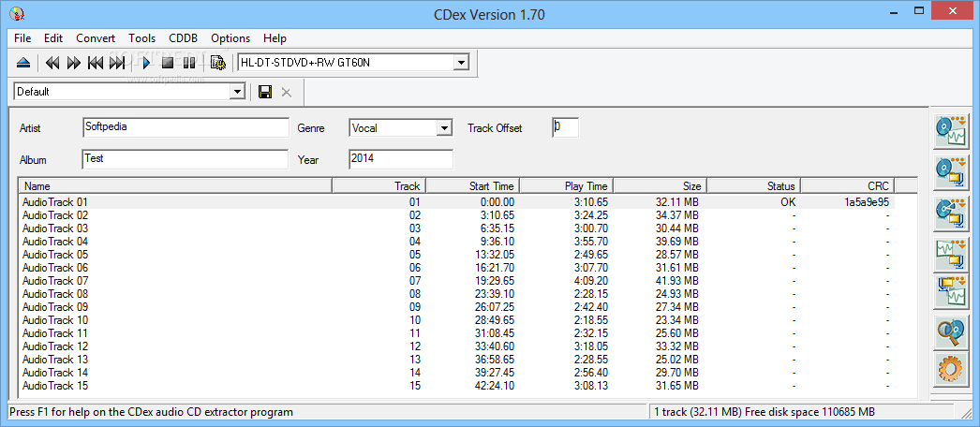The height and width of the screenshot is (427, 980).
Task: Click the CDex application icon in title bar
Action: click(x=18, y=13)
